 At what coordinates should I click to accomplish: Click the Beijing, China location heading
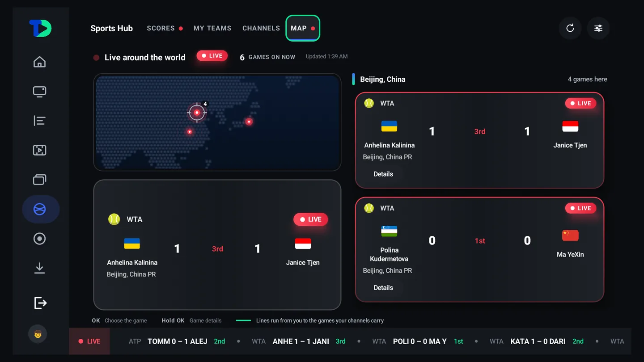tap(383, 79)
